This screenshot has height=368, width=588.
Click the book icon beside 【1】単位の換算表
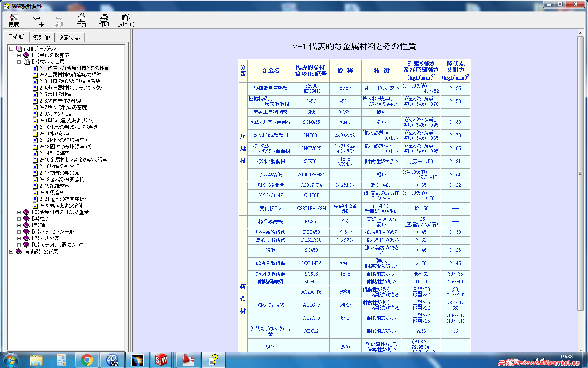pyautogui.click(x=27, y=55)
